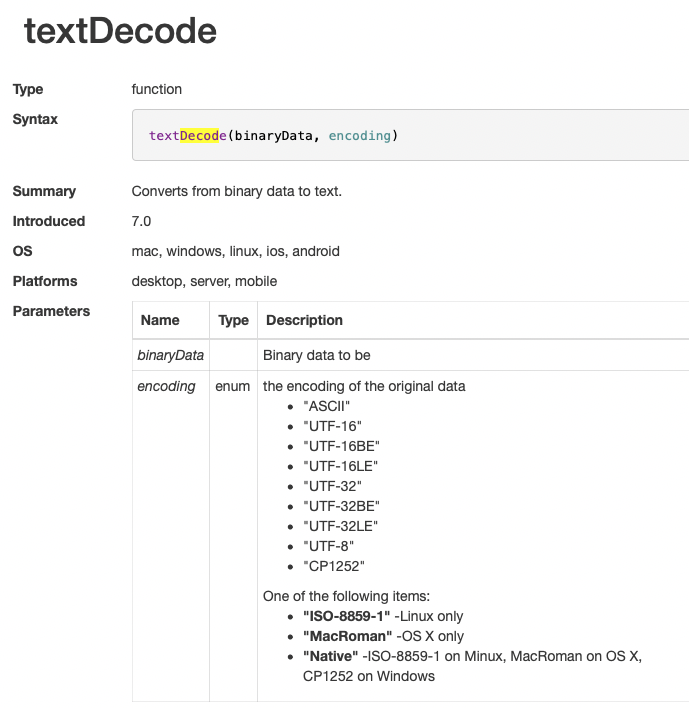Click the bold "ISO-8859-1" entry
The height and width of the screenshot is (708, 689).
(x=346, y=616)
